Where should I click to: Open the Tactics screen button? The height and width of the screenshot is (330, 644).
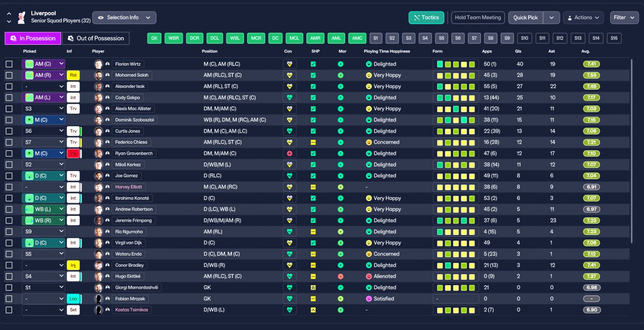pos(427,18)
